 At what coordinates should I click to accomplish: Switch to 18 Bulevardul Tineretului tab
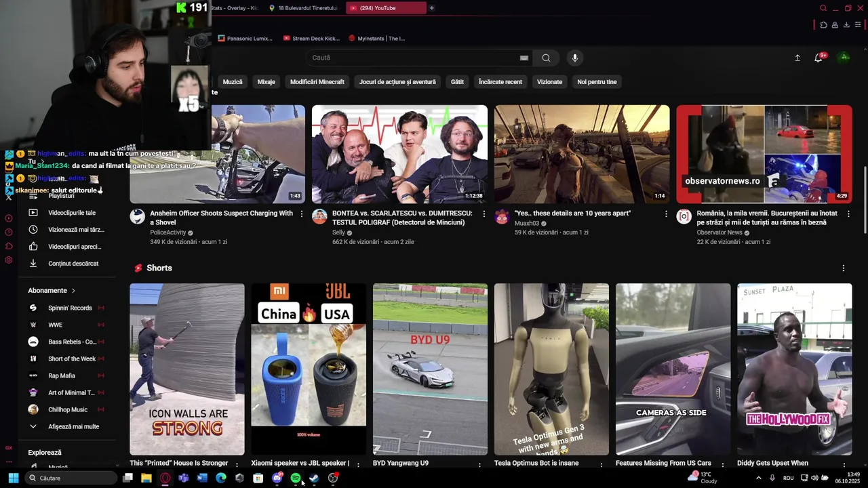[x=304, y=8]
